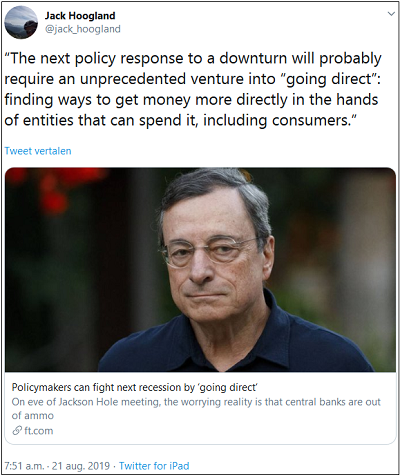
Task: Click the man's glasses in the photo
Action: point(208,250)
